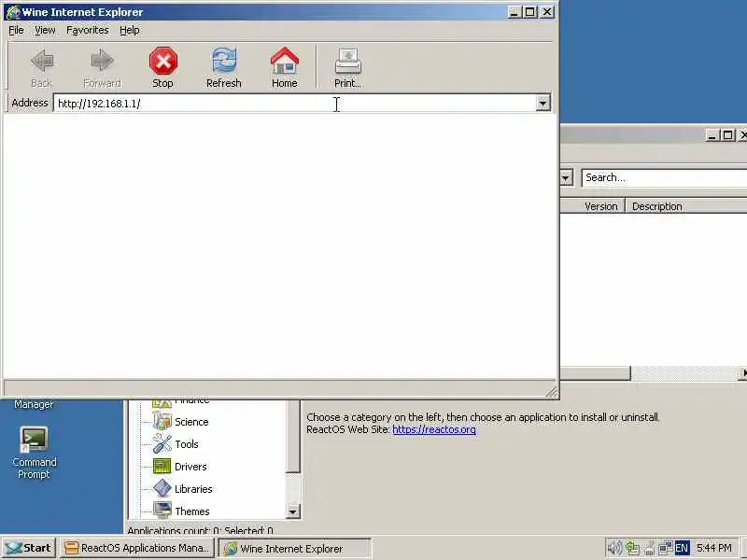
Task: Open the Command Prompt desktop icon
Action: (34, 453)
